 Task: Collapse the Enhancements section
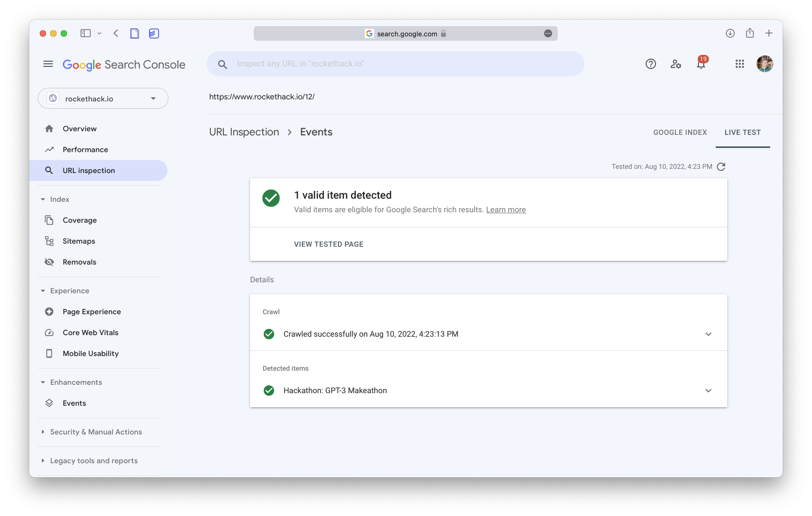(43, 382)
